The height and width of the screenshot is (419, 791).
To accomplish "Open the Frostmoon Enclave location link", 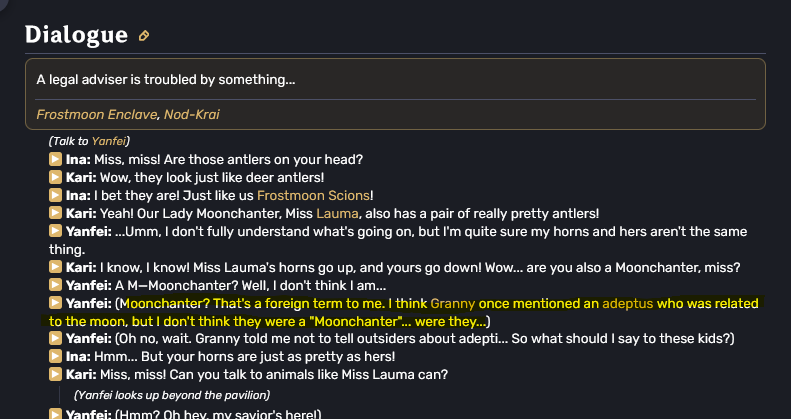I will click(x=97, y=115).
